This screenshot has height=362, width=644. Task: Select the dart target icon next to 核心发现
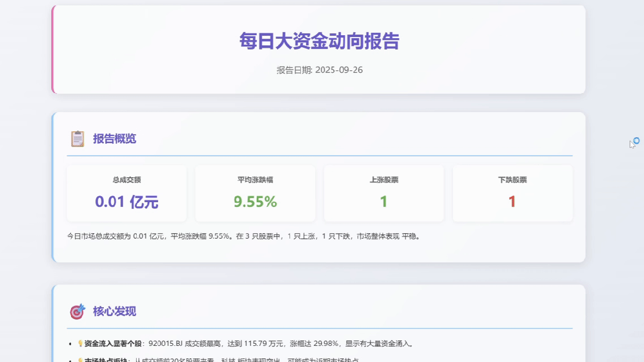click(77, 311)
